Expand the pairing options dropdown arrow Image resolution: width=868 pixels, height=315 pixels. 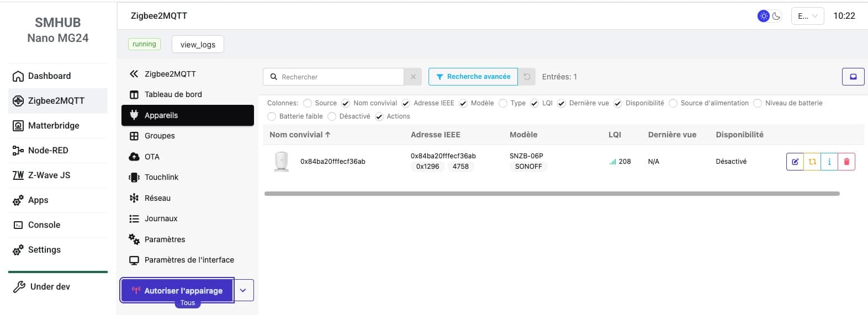click(243, 290)
